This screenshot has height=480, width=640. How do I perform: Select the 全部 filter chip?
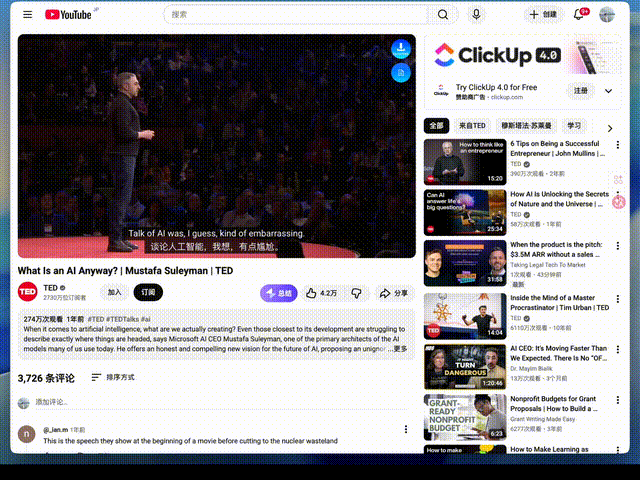(x=436, y=126)
